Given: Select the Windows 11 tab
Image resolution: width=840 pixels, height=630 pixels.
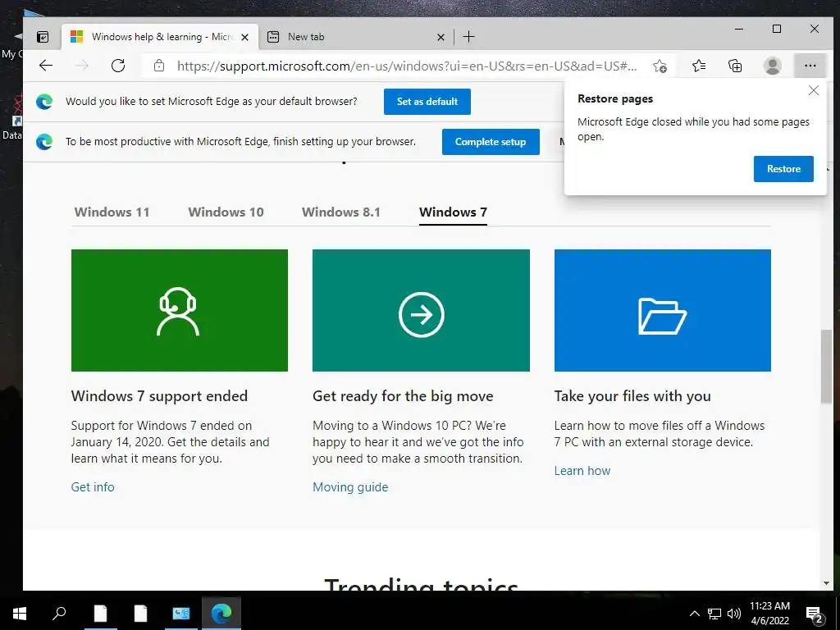Looking at the screenshot, I should 112,212.
